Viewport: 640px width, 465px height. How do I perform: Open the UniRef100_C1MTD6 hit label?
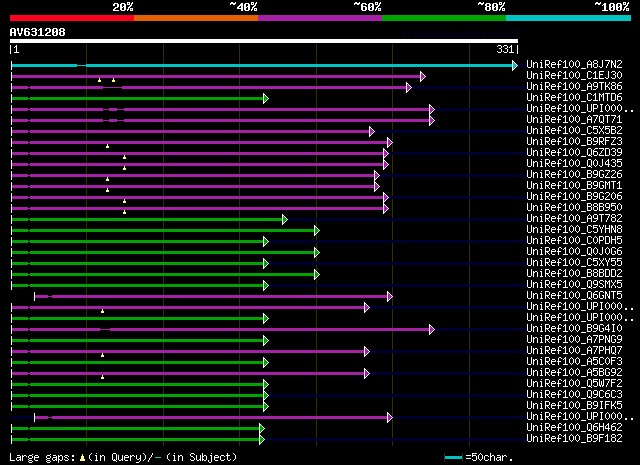point(574,98)
